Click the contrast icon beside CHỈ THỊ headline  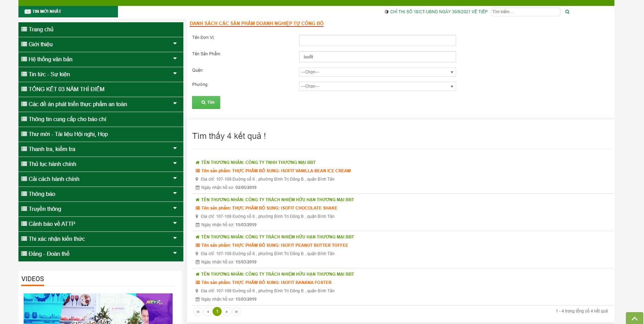pyautogui.click(x=387, y=12)
